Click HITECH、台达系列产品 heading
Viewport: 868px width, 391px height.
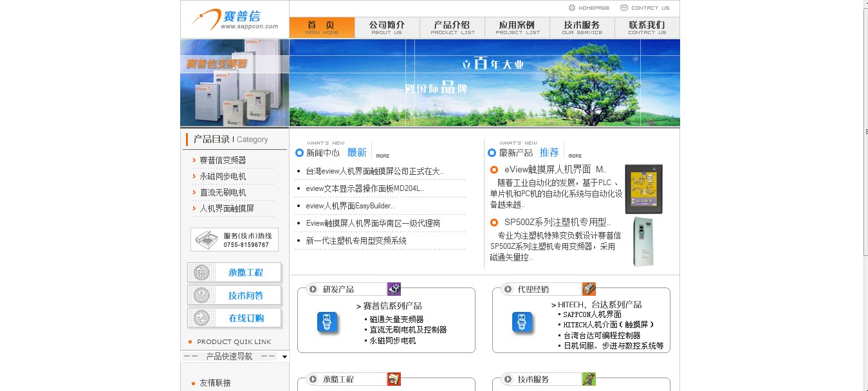600,305
